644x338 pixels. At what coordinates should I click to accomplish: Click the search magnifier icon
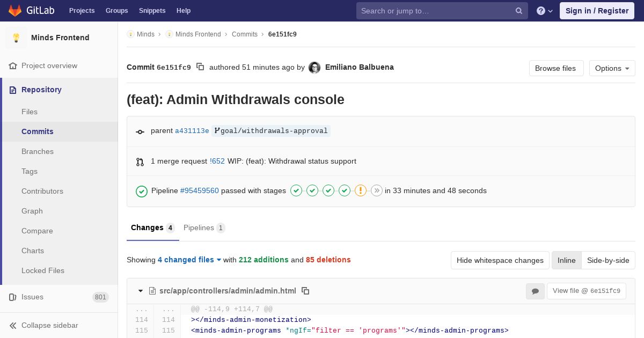click(519, 11)
